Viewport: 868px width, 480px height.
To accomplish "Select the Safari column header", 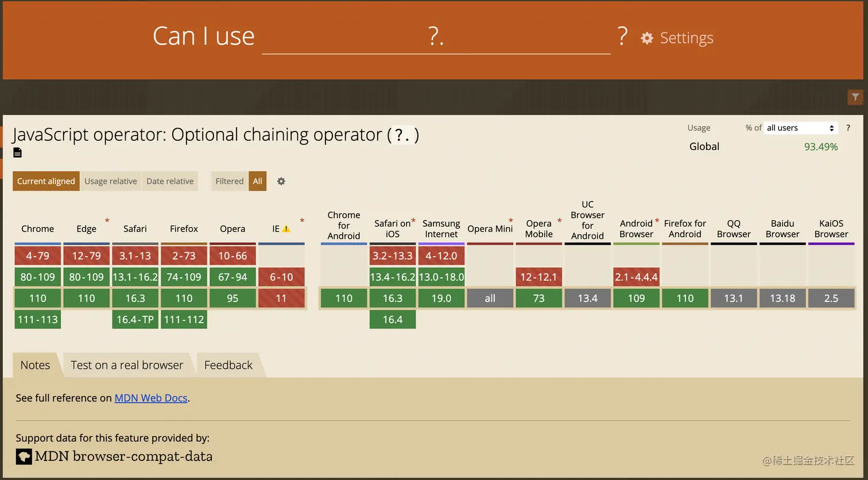I will click(135, 229).
